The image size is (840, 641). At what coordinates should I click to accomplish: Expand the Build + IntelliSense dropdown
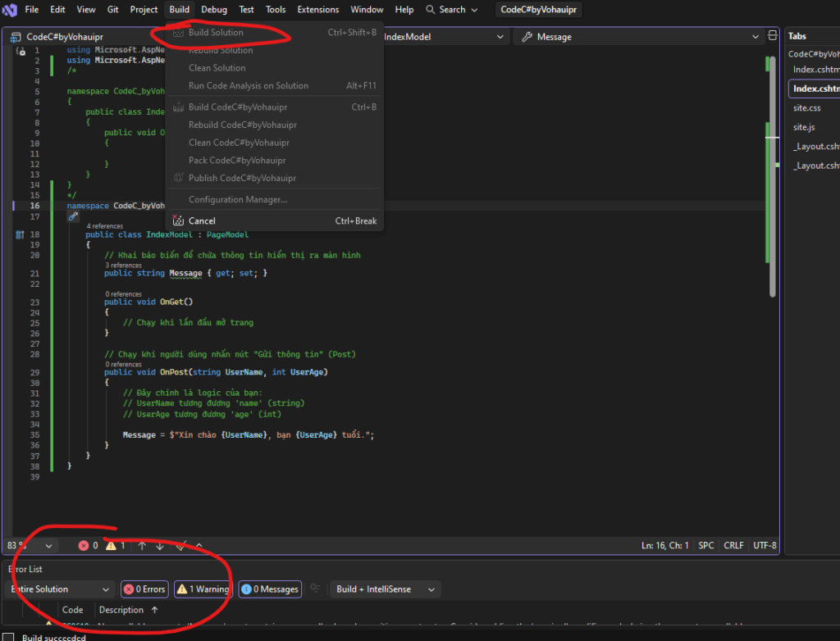coord(386,589)
